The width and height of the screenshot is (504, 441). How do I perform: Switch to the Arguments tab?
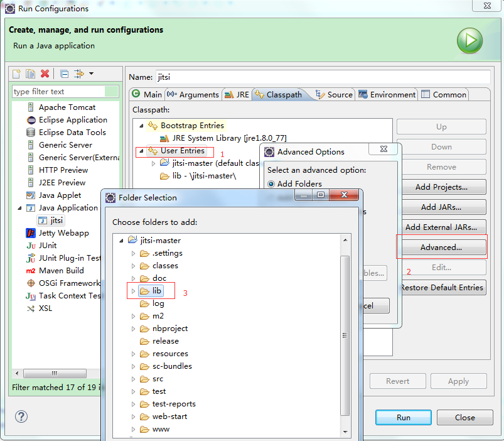click(x=193, y=95)
